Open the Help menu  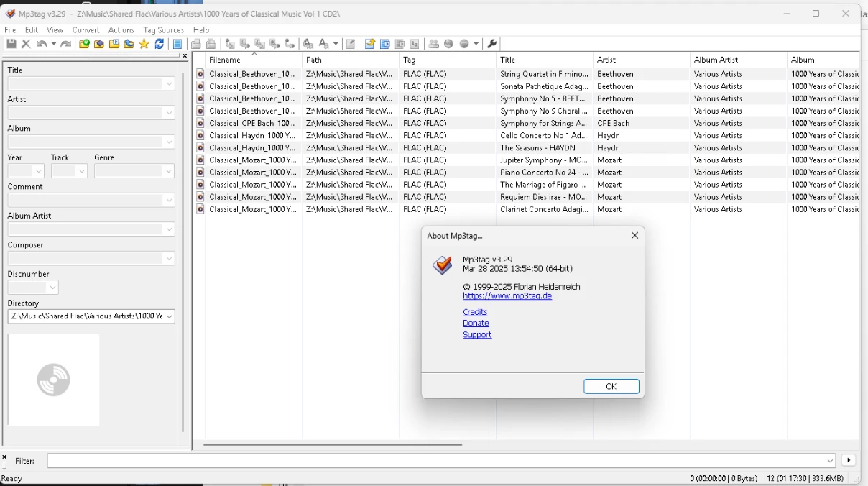click(x=201, y=30)
